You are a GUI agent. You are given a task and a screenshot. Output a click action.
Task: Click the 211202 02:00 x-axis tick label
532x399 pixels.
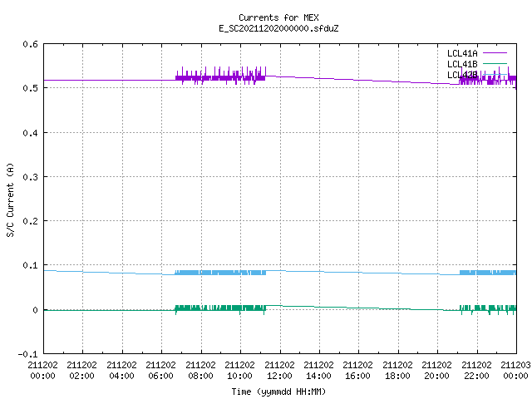pyautogui.click(x=81, y=371)
